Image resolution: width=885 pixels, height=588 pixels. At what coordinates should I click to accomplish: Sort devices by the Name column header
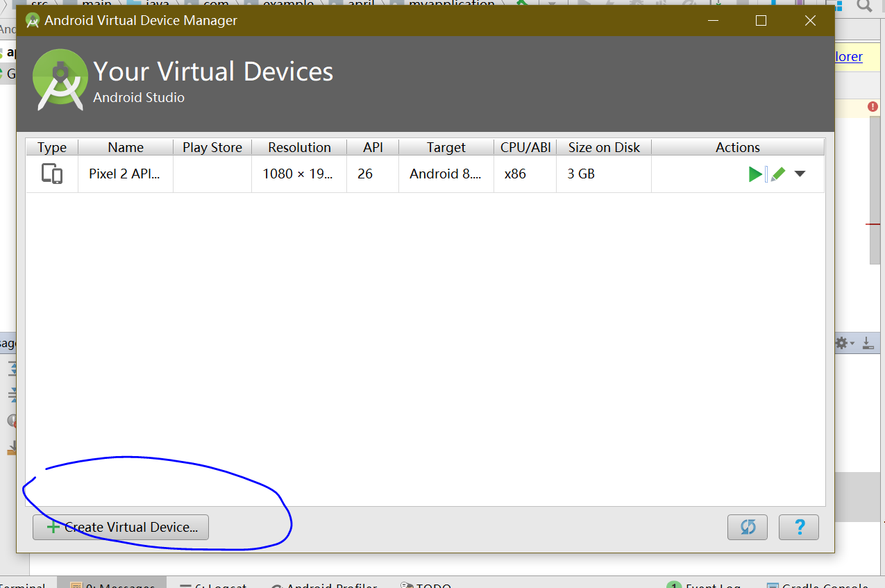pos(126,147)
